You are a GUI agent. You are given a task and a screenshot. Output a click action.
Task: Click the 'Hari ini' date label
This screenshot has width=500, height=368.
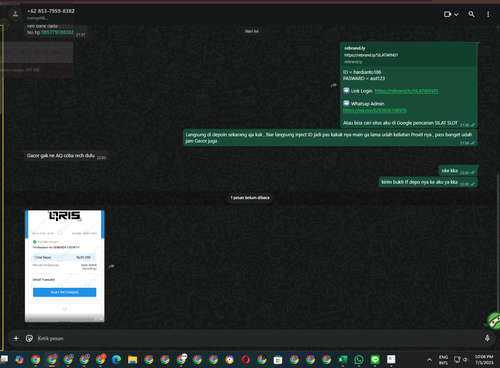click(251, 31)
